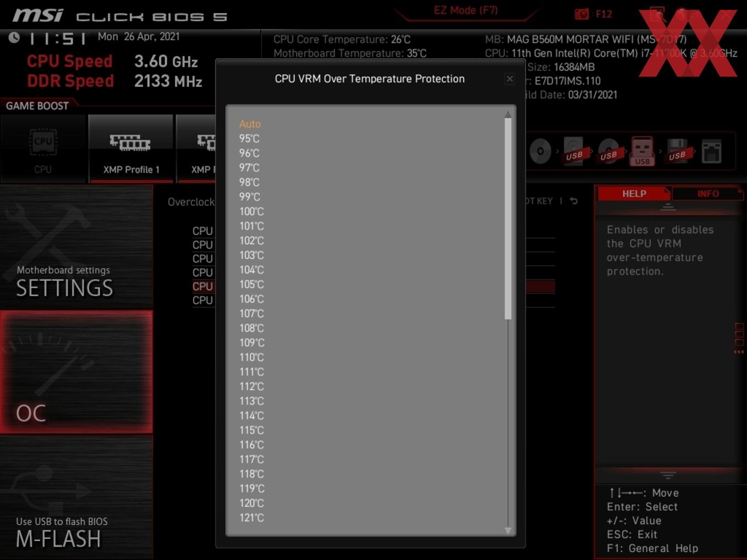Screen dimensions: 747x560
Task: Pick the 116°C value
Action: [252, 445]
